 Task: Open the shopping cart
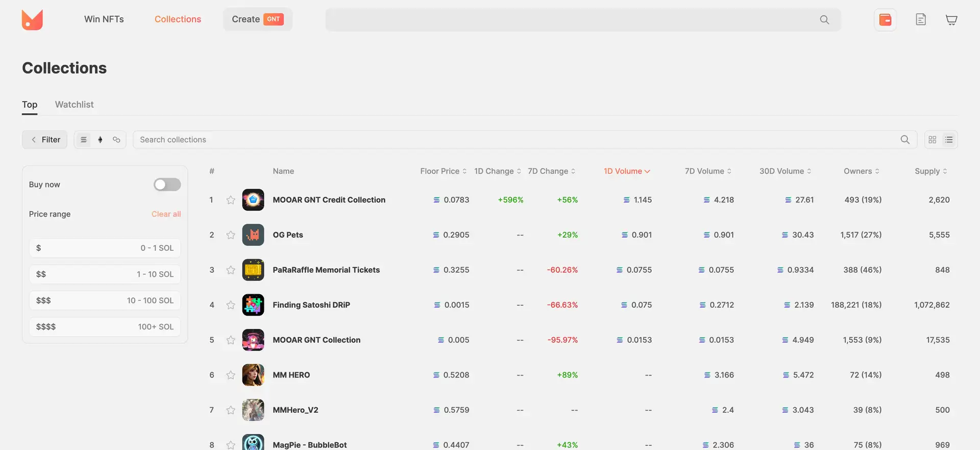(x=951, y=20)
